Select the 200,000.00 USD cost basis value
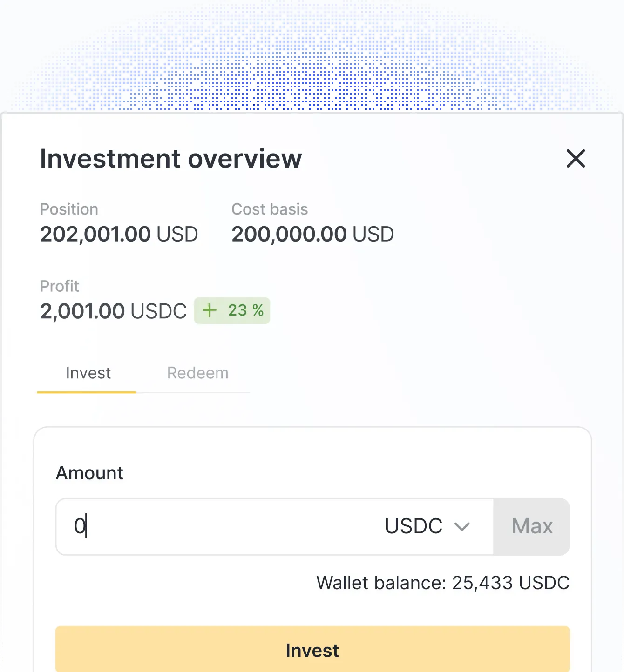This screenshot has height=672, width=624. 312,234
